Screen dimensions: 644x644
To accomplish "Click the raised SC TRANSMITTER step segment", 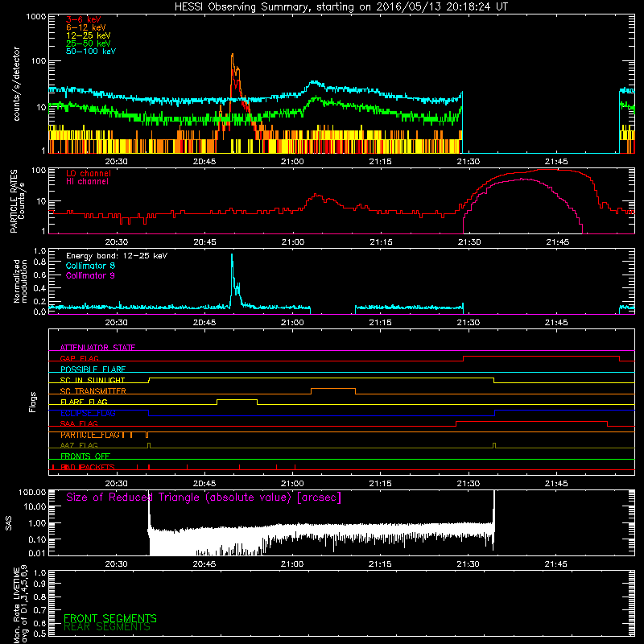I will (x=333, y=389).
